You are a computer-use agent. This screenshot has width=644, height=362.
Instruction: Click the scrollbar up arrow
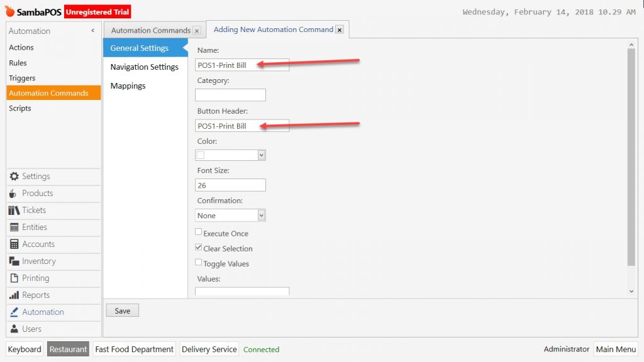tap(631, 45)
